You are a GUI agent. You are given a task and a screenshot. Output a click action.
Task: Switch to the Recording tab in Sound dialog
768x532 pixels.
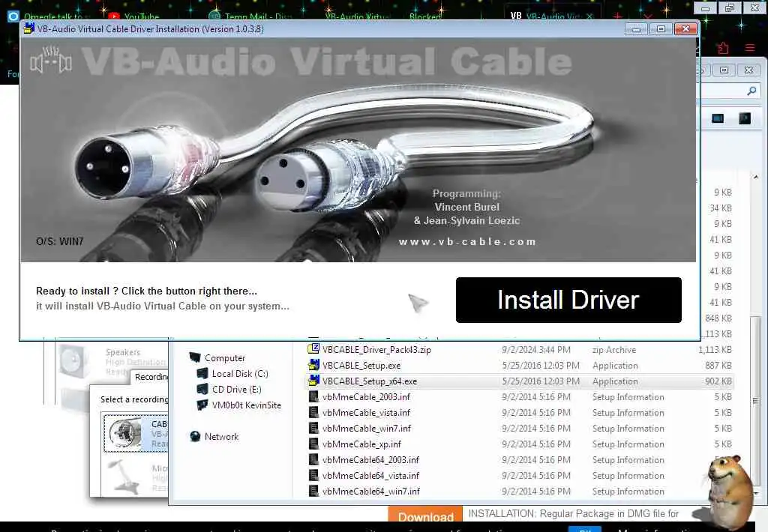point(151,377)
